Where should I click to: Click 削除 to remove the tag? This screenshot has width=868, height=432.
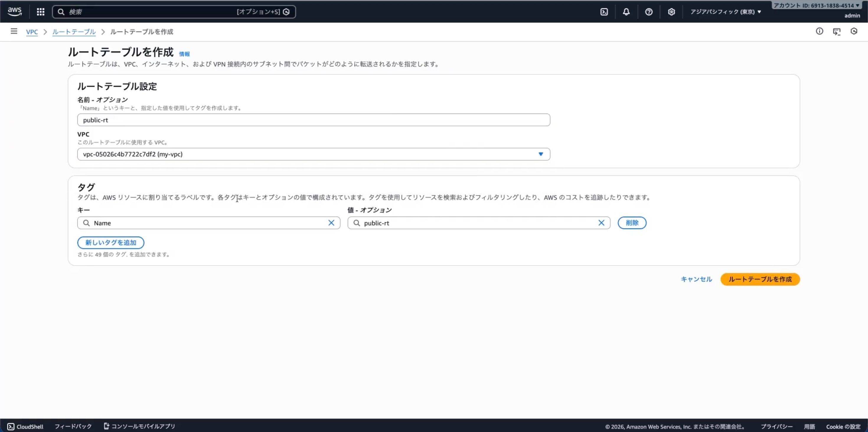point(632,223)
